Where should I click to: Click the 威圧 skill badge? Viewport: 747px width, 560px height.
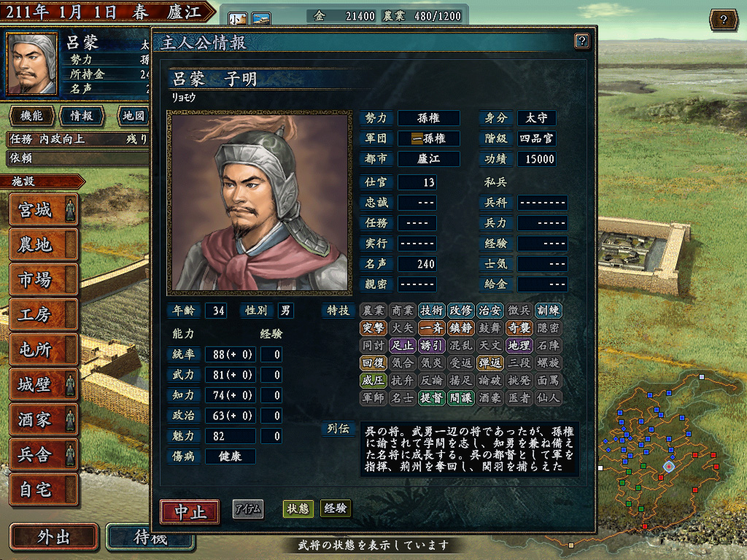pyautogui.click(x=373, y=381)
